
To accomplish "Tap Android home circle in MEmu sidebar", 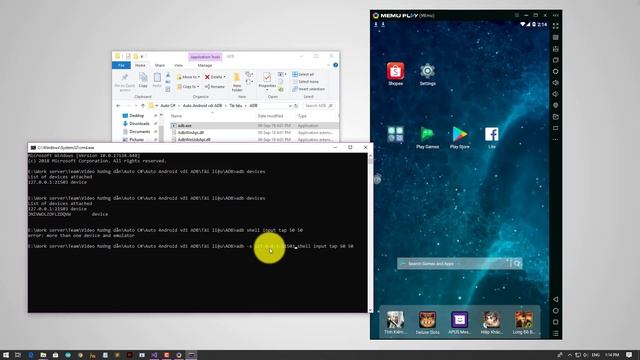I will (556, 311).
